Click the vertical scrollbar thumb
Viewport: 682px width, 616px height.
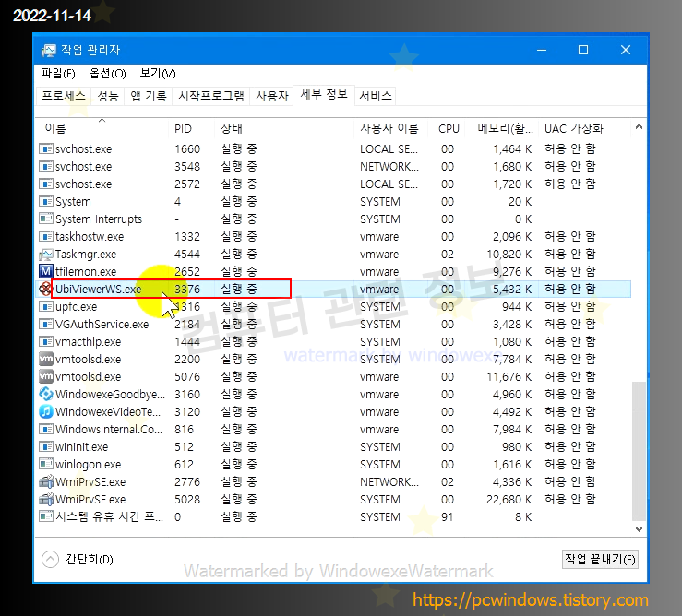[639, 451]
